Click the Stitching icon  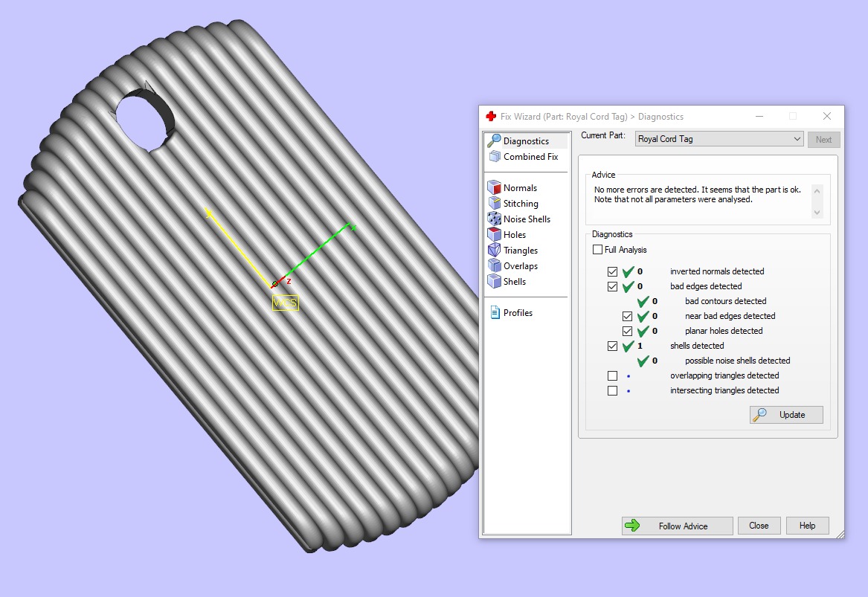(495, 203)
